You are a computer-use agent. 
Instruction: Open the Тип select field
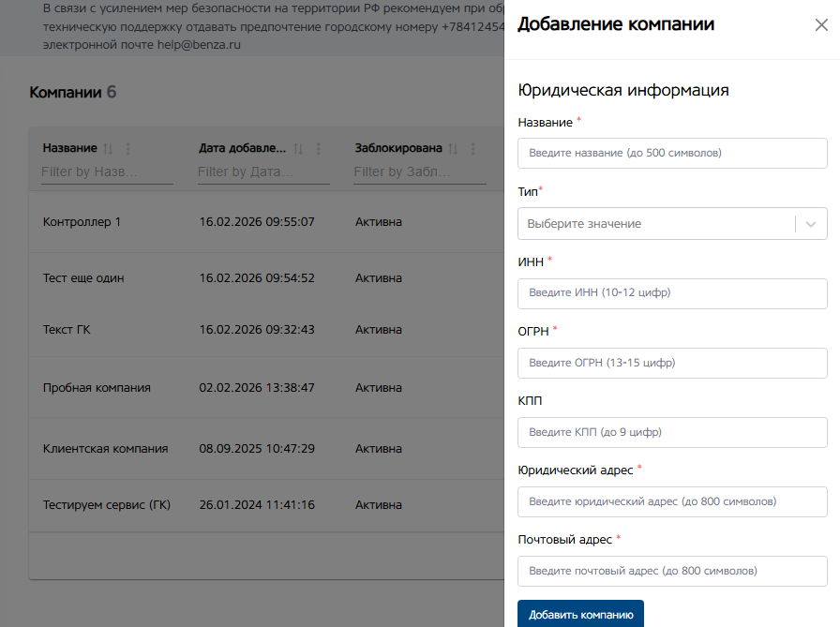coord(656,224)
